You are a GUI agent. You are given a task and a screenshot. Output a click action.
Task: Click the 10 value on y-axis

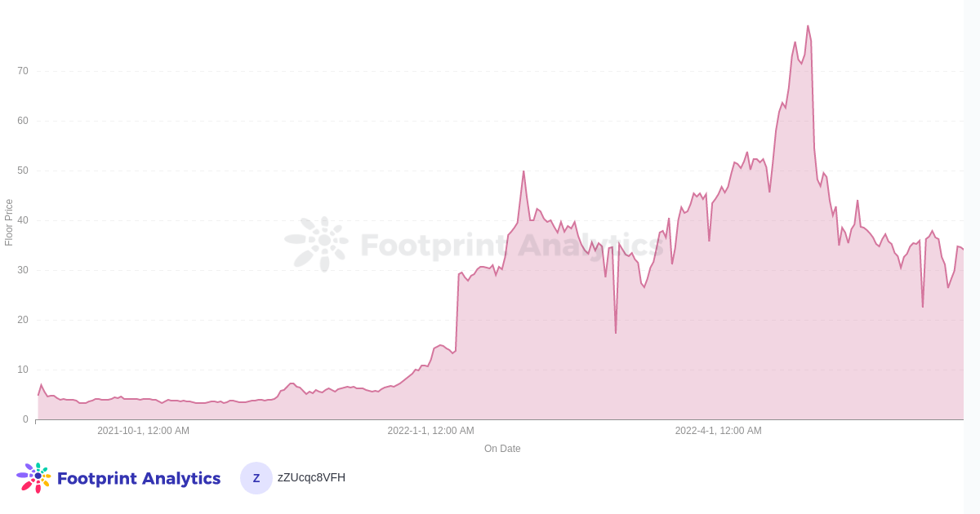coord(23,370)
